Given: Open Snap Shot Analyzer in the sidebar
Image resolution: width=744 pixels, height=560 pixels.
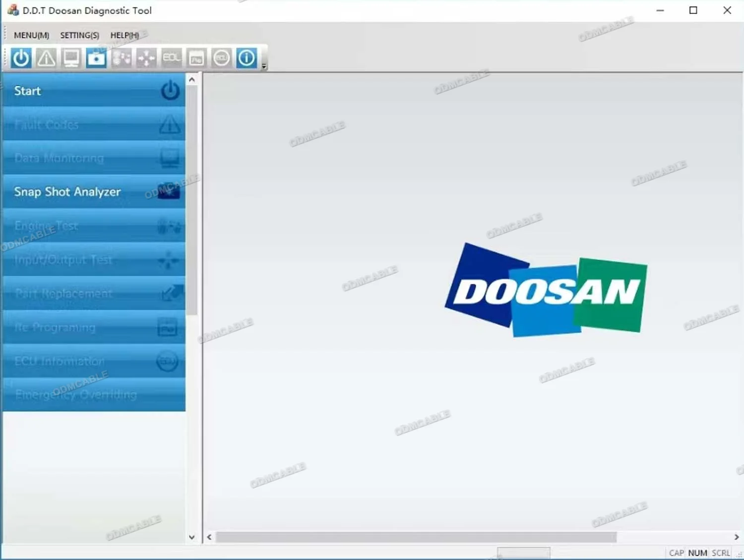Looking at the screenshot, I should click(94, 192).
